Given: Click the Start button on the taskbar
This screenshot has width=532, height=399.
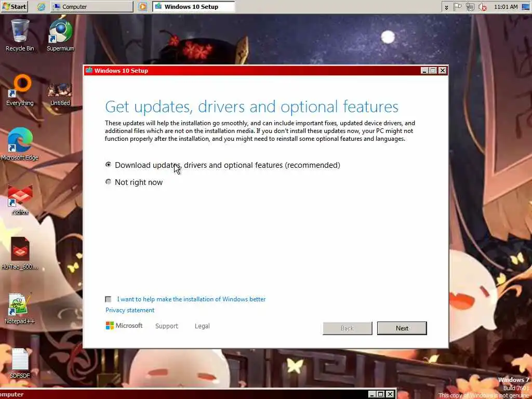Looking at the screenshot, I should [14, 6].
